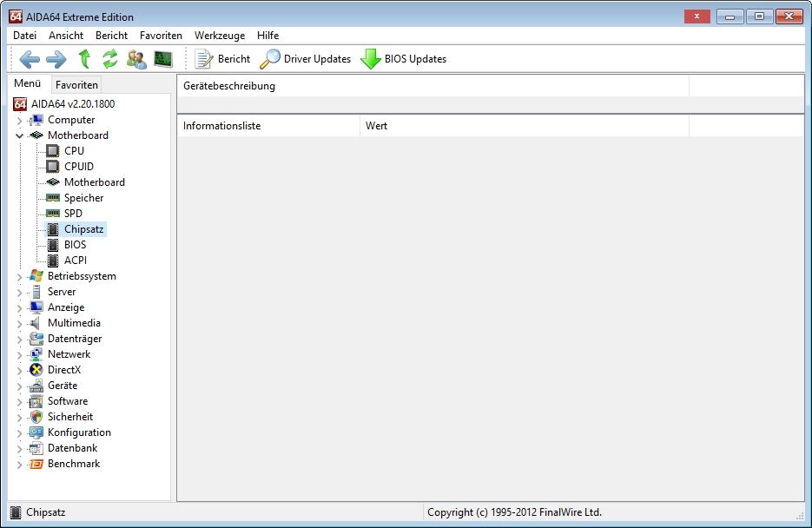Open Driver Updates
Viewport: 812px width, 528px height.
coord(306,59)
